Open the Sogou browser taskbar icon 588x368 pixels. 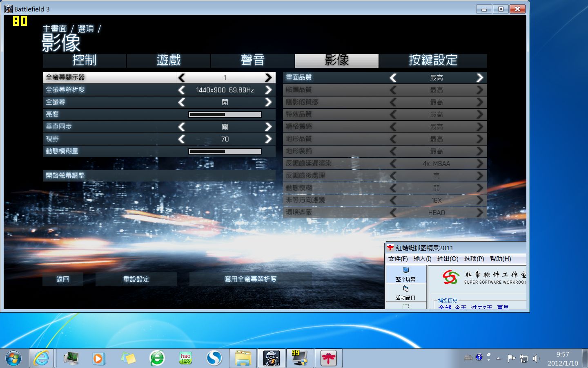pos(214,359)
